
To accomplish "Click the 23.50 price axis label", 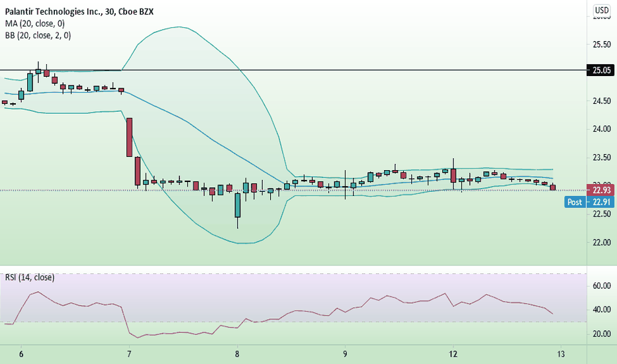I will 602,158.
